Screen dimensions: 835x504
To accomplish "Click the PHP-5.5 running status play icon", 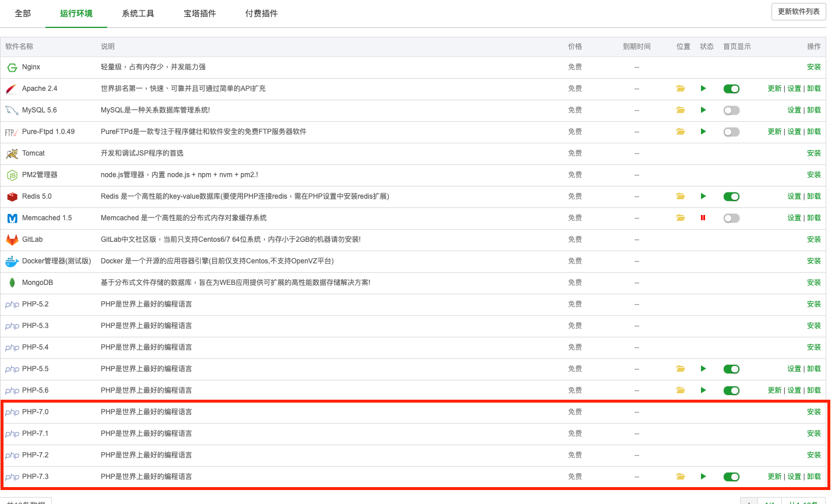I will click(703, 369).
